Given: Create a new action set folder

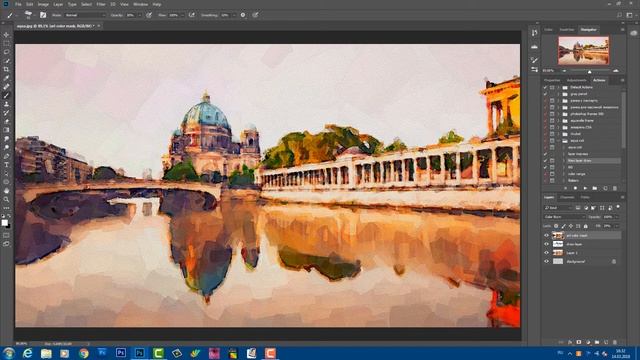Looking at the screenshot, I should point(595,188).
